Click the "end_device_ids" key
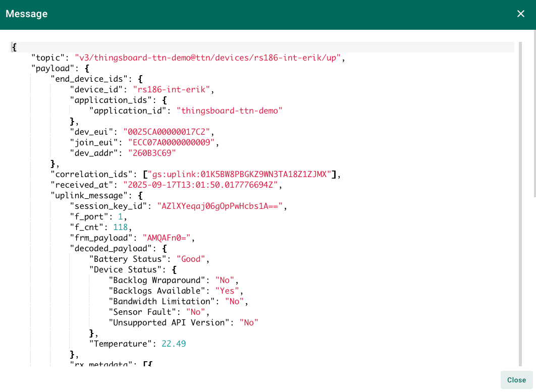The width and height of the screenshot is (536, 392). coord(92,79)
